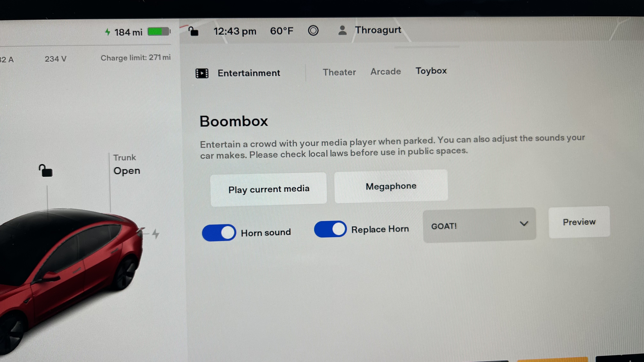Tap the circular Sentry Mode icon
Viewport: 644px width, 362px height.
pos(313,31)
